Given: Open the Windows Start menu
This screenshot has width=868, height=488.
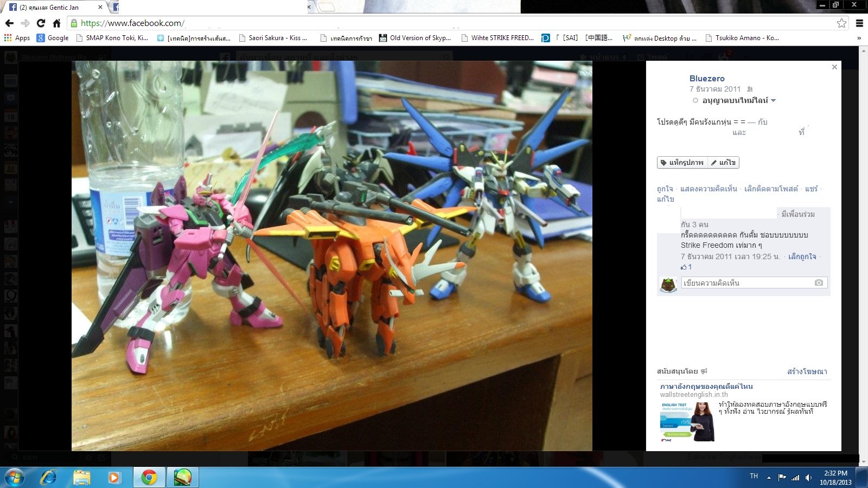Looking at the screenshot, I should [15, 478].
